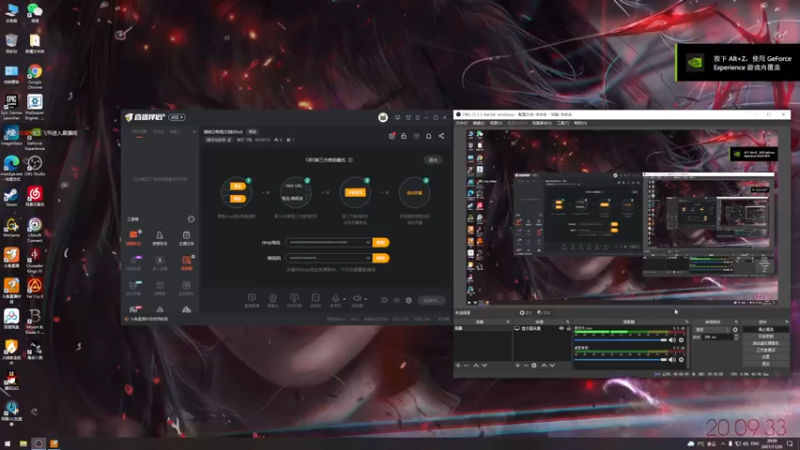800x450 pixels.
Task: Open the circular icon beside the toolbox heading
Action: click(x=191, y=219)
